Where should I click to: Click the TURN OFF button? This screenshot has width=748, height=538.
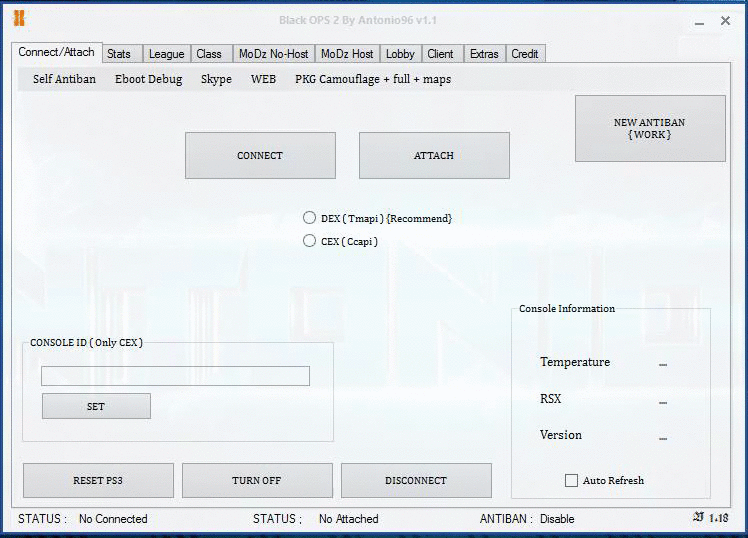pos(257,480)
